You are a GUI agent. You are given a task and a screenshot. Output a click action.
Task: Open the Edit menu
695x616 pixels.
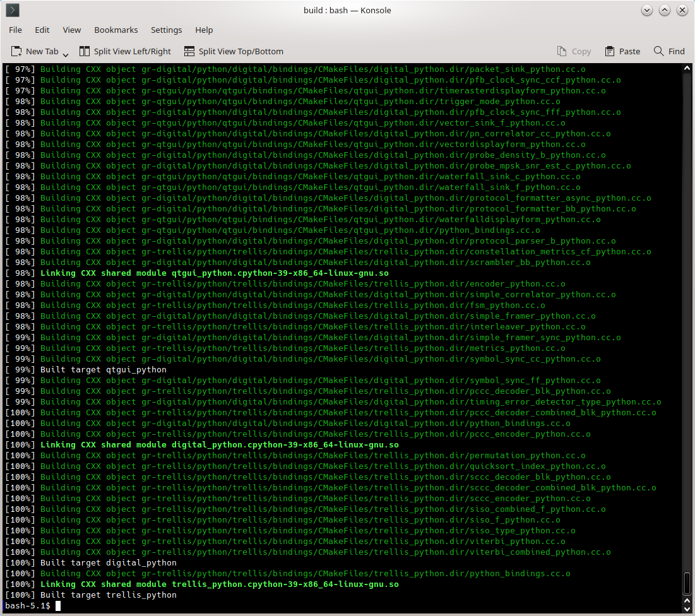tap(42, 30)
